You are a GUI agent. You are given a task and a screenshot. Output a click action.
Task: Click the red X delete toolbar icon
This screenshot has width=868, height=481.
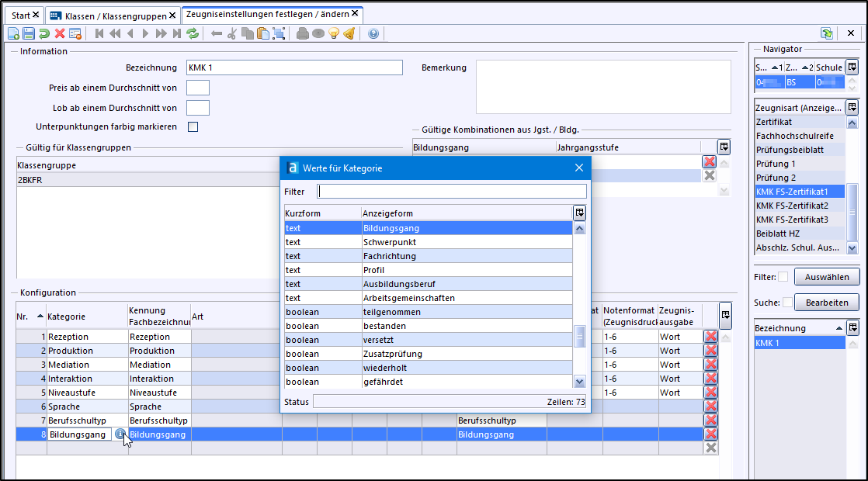coord(60,33)
